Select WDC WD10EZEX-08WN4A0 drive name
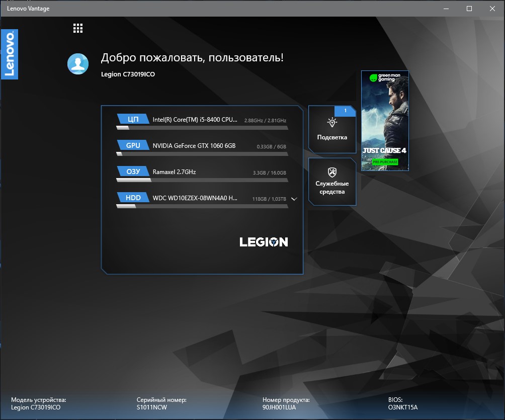505x420 pixels. pyautogui.click(x=195, y=198)
